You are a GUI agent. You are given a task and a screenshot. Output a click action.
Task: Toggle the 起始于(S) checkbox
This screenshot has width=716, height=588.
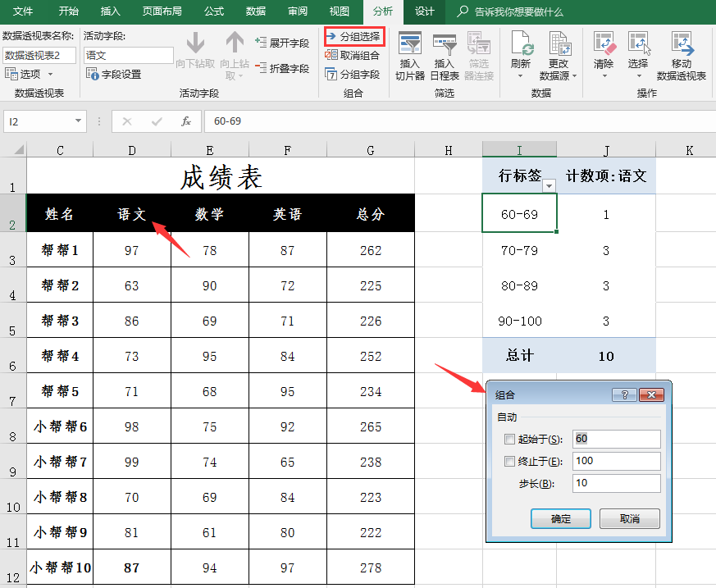509,440
